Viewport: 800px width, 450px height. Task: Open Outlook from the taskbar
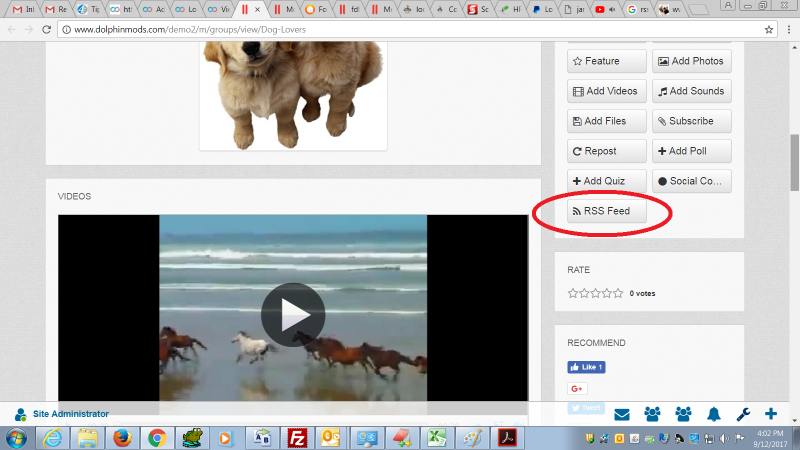[x=331, y=438]
